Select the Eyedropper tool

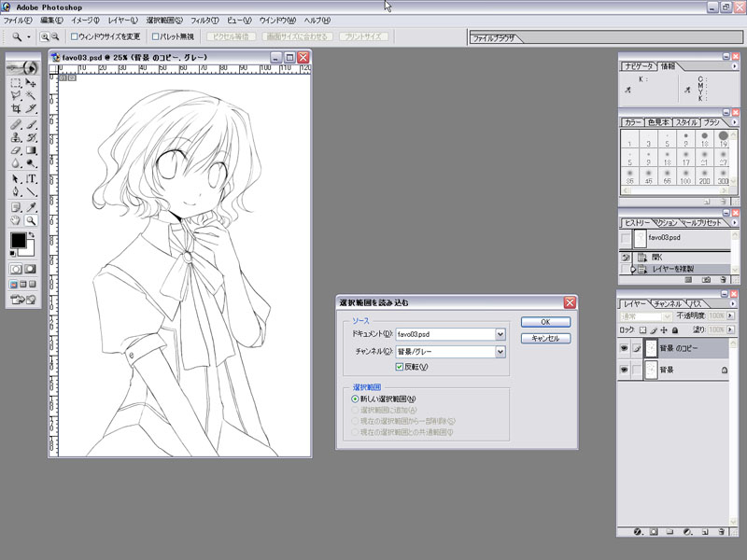(x=31, y=207)
